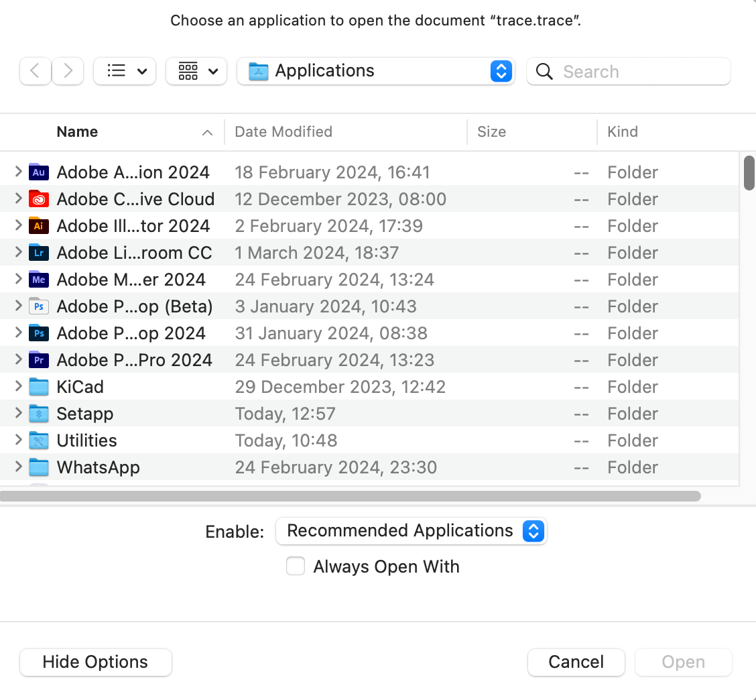
Task: Click the Setapp folder icon
Action: 39,414
